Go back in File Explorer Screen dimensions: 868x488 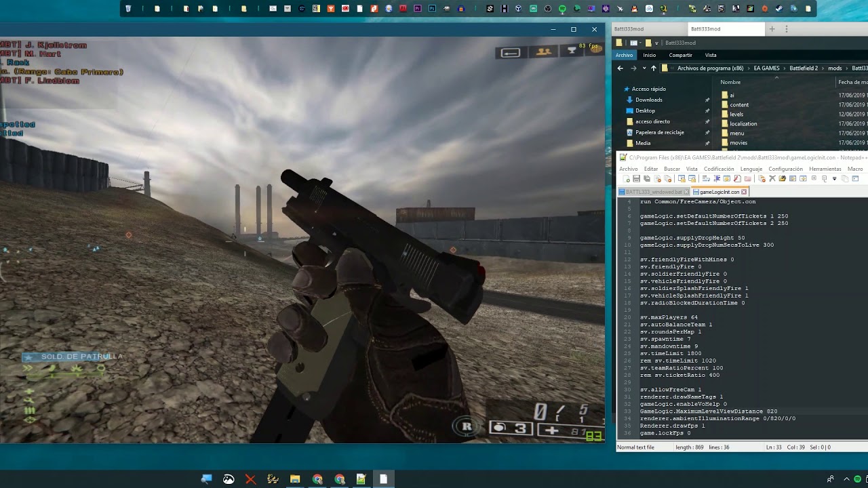(620, 68)
